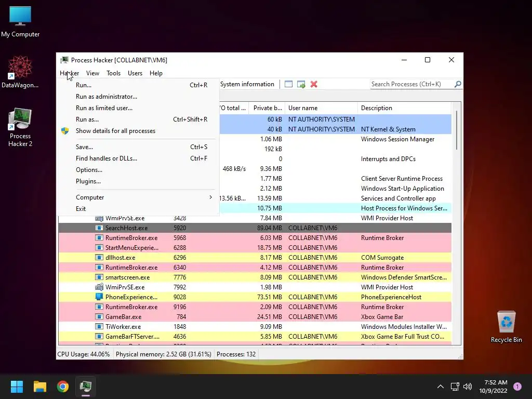Click the smartscreen.exe process icon
The height and width of the screenshot is (399, 532).
pyautogui.click(x=99, y=277)
